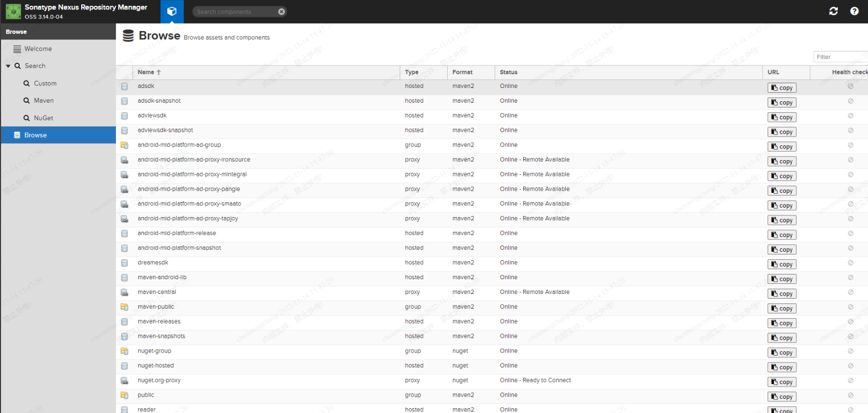The image size is (868, 413).
Task: Open android-mid-platform-ad-proxy-tapjoy row
Action: tap(492, 219)
